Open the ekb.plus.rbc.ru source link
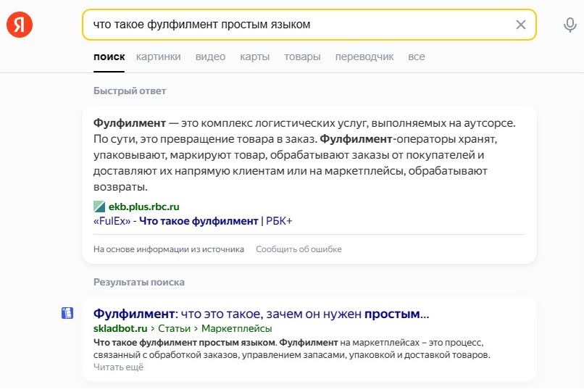Screen dimensions: 584x392 pos(143,207)
